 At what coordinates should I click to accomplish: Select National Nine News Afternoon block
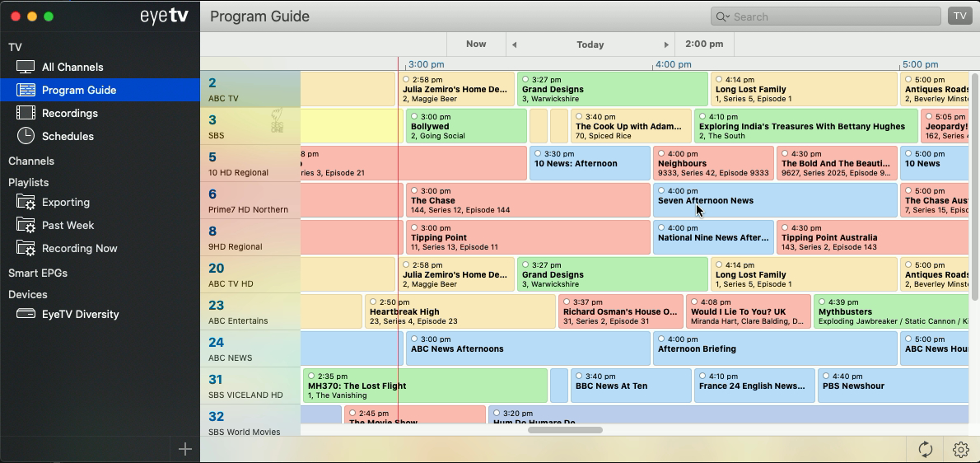pyautogui.click(x=713, y=237)
